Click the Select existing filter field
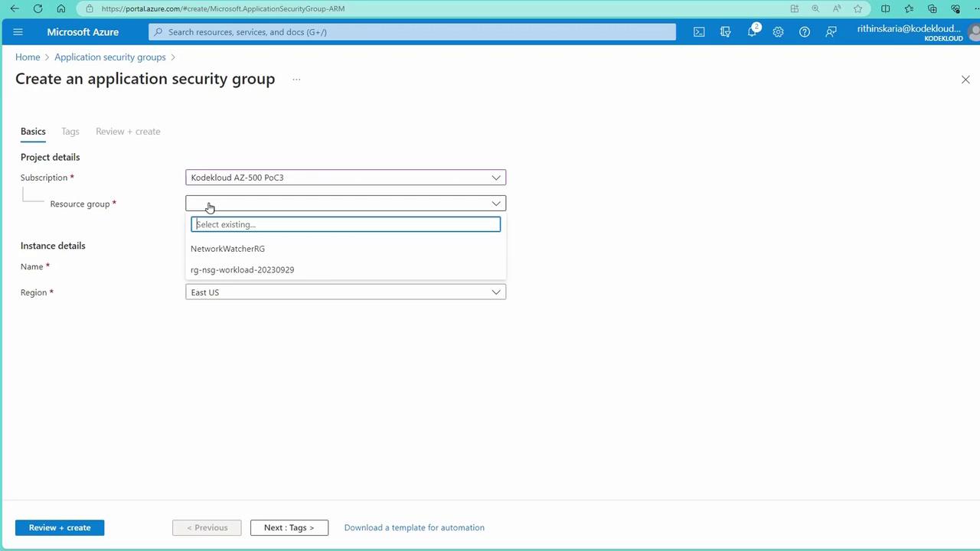The height and width of the screenshot is (551, 980). (345, 224)
